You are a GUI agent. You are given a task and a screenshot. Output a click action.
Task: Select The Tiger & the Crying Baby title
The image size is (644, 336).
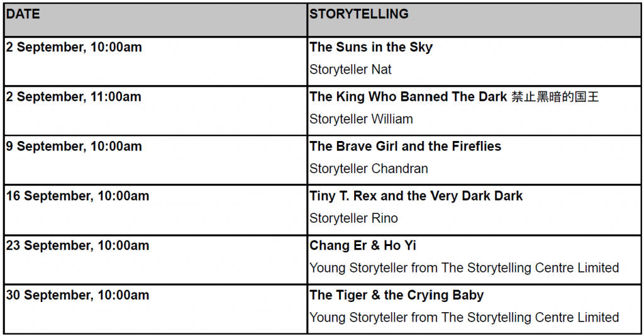point(396,295)
